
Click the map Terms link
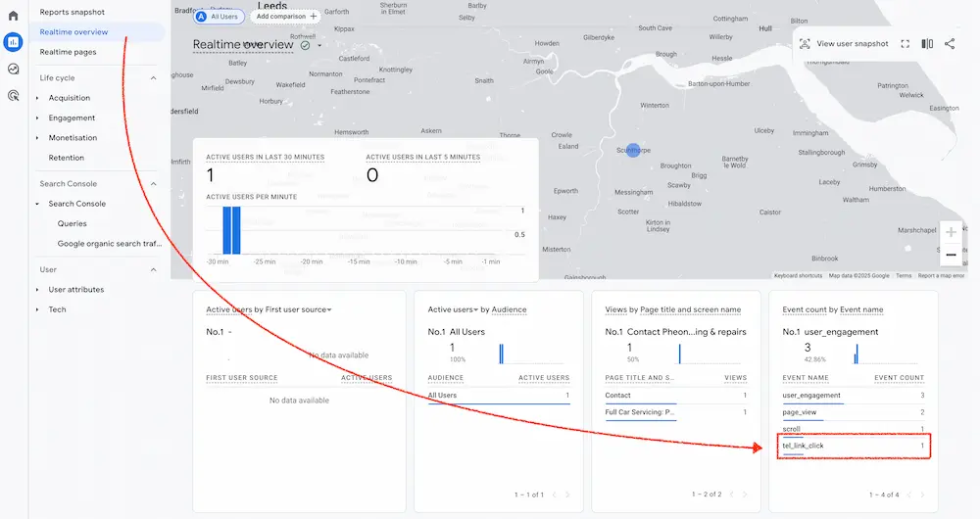pyautogui.click(x=904, y=275)
